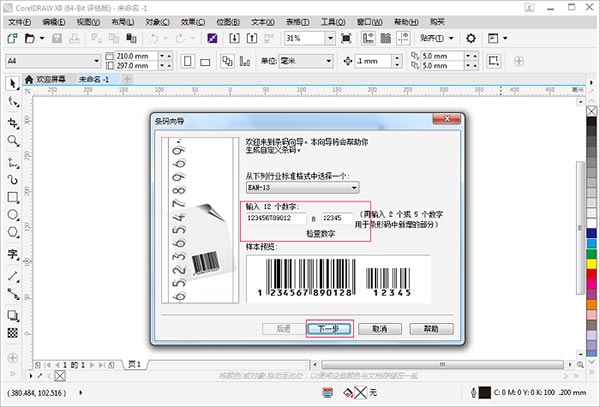Click the 帮助 button in barcode wizard

point(431,328)
